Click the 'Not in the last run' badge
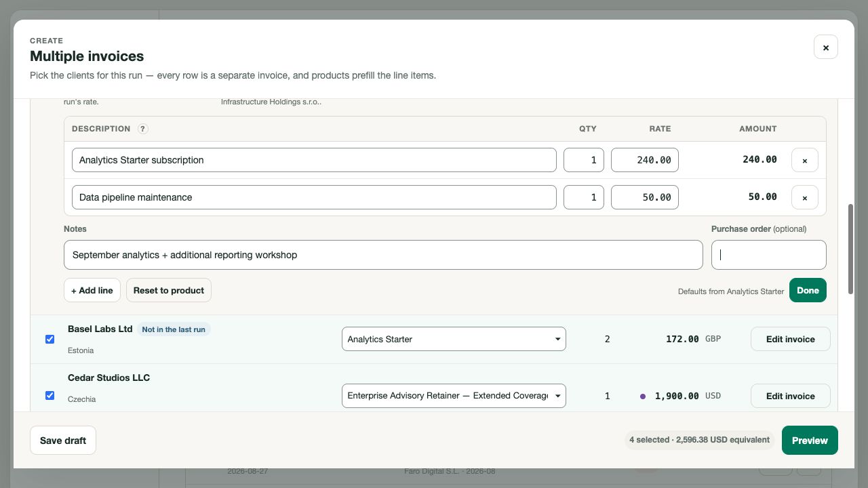This screenshot has height=488, width=868. click(174, 329)
